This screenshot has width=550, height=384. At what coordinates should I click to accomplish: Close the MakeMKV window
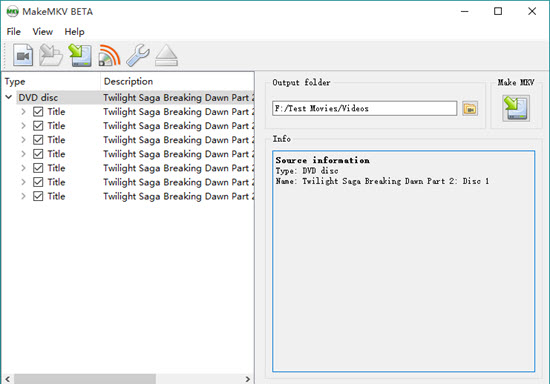click(532, 11)
